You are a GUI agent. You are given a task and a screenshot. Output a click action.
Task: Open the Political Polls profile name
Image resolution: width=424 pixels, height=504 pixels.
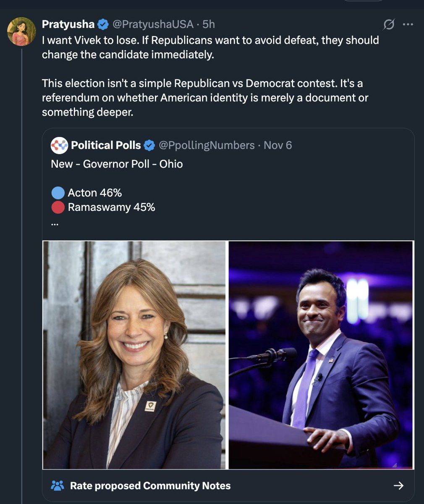pos(106,145)
